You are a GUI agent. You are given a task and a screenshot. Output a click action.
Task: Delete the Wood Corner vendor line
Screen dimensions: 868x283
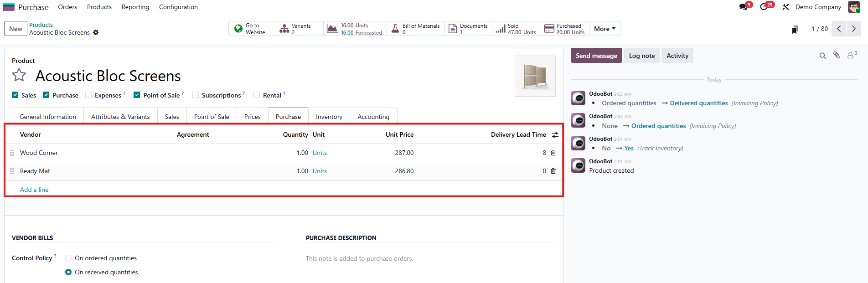click(x=553, y=153)
